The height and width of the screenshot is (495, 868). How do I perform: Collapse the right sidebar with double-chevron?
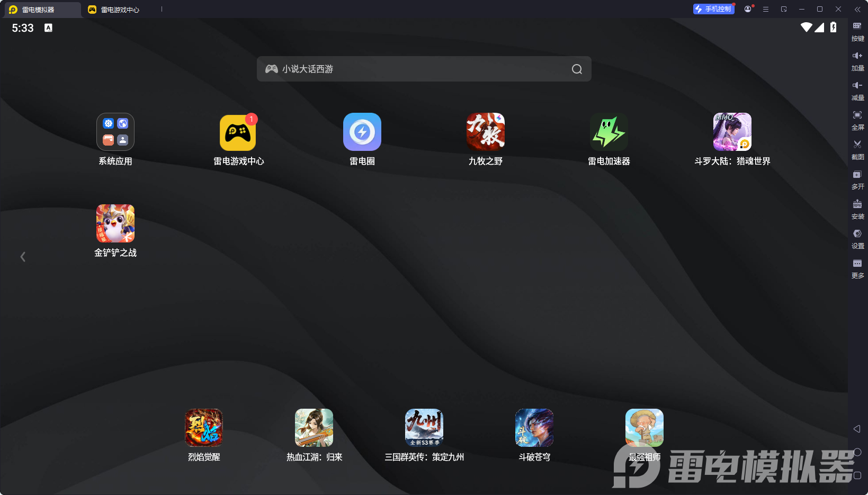click(x=857, y=9)
